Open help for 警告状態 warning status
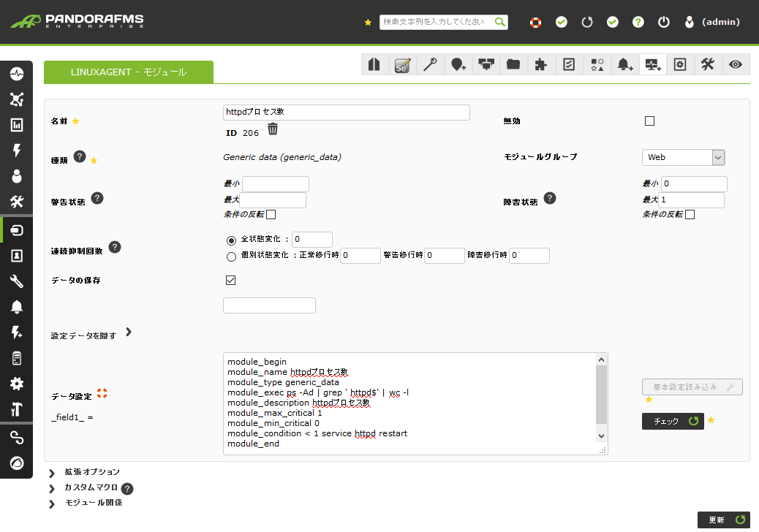Viewport: 759px width, 532px height. 97,198
